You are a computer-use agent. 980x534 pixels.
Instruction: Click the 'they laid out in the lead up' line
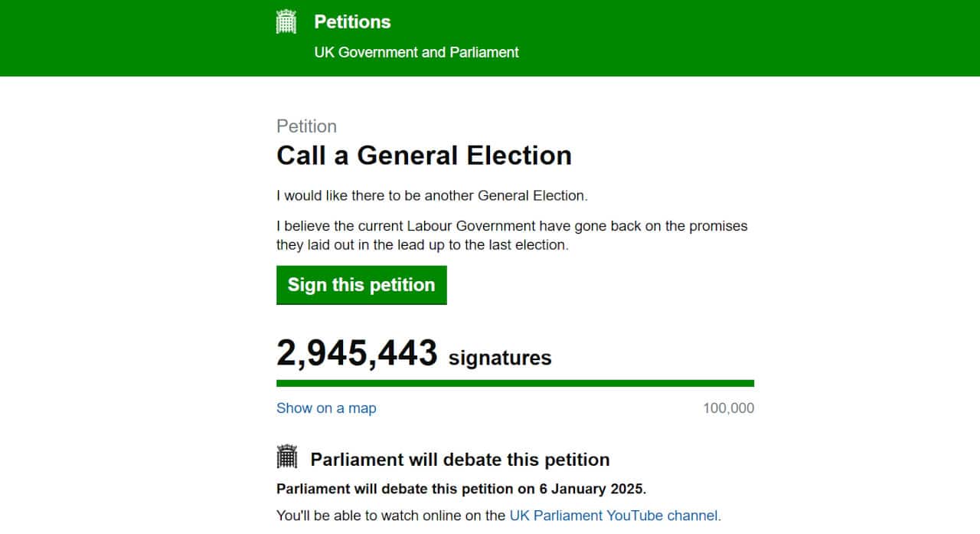422,245
